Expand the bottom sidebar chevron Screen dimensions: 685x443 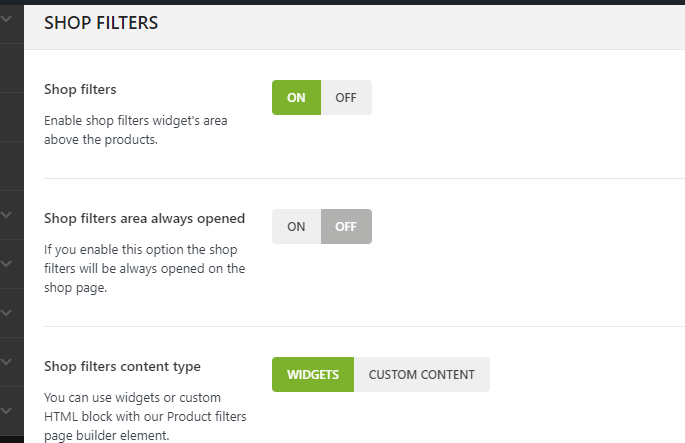7,410
